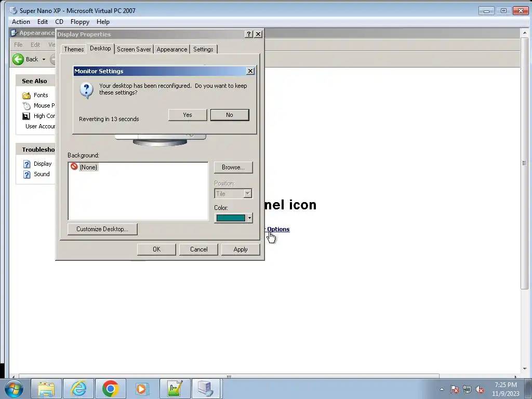
Task: Open the media player taskbar icon
Action: 142,389
